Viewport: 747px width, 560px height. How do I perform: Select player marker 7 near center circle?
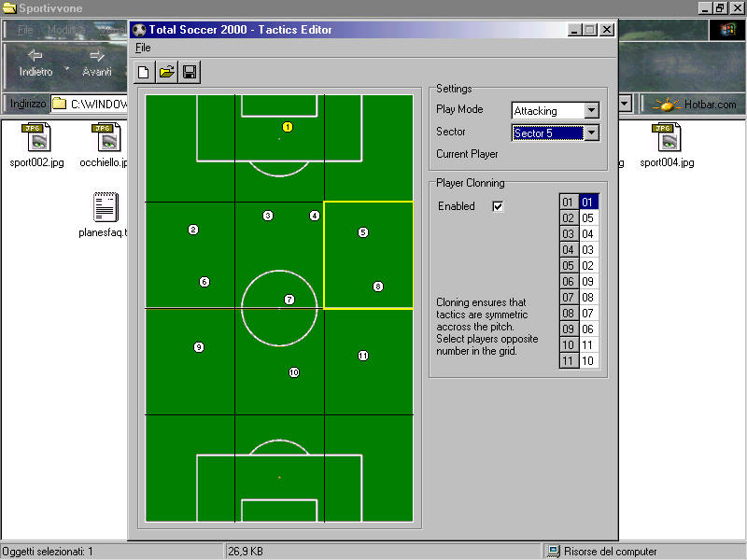289,300
